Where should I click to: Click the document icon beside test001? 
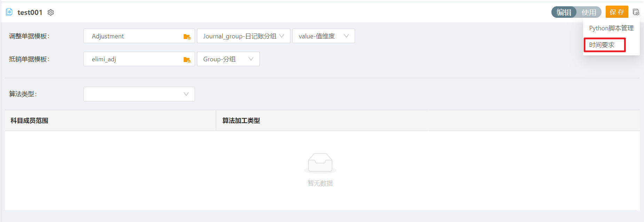[x=9, y=12]
